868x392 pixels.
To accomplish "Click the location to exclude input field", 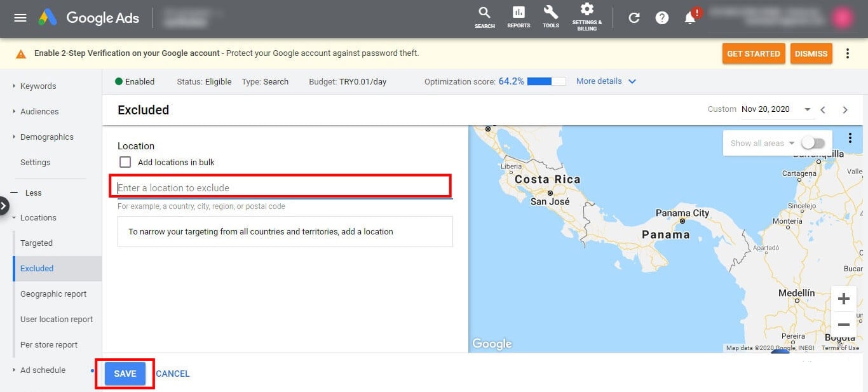I will pyautogui.click(x=280, y=187).
